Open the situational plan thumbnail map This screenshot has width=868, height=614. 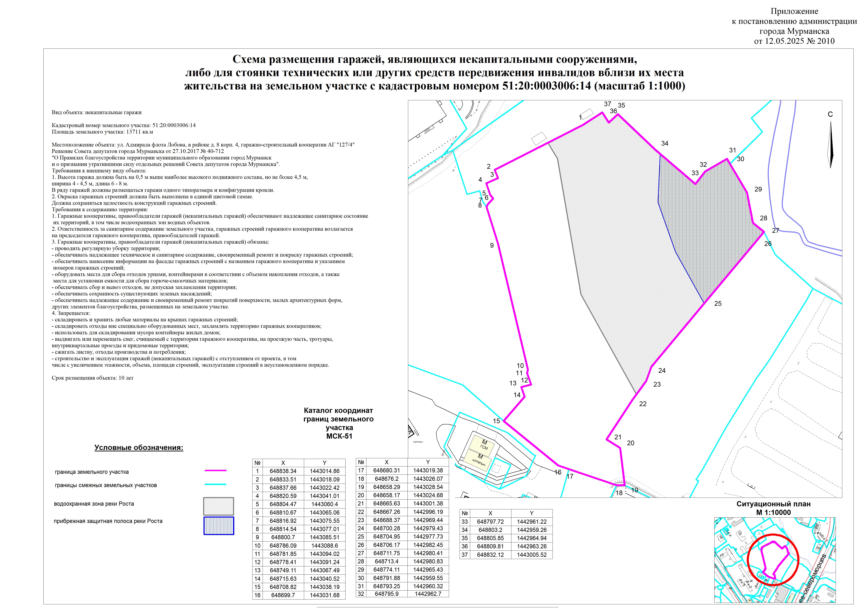tap(775, 560)
